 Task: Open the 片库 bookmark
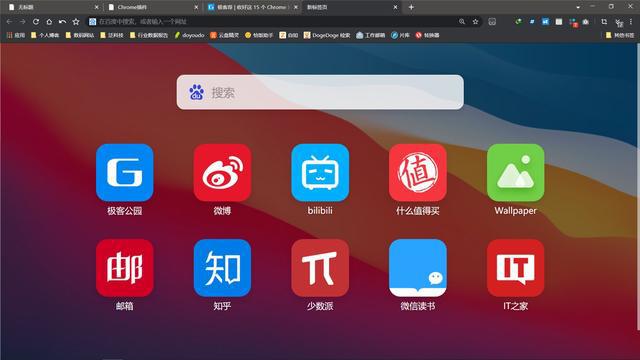(400, 35)
